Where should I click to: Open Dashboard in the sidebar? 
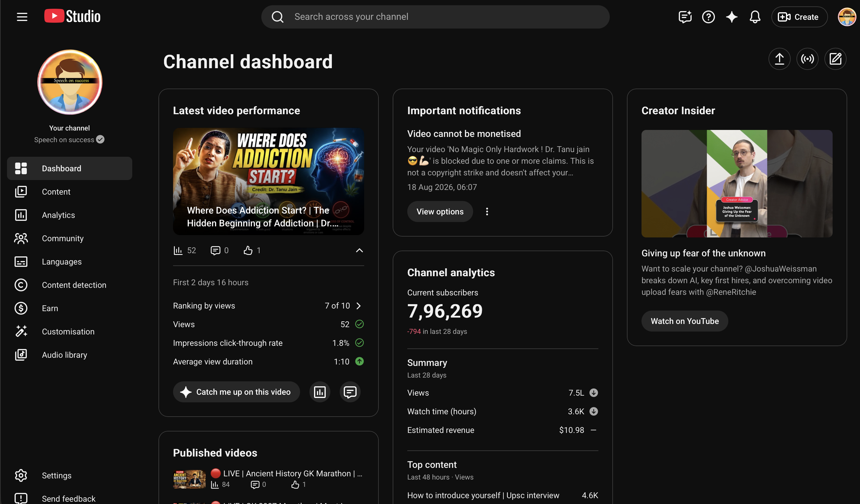[x=70, y=169]
